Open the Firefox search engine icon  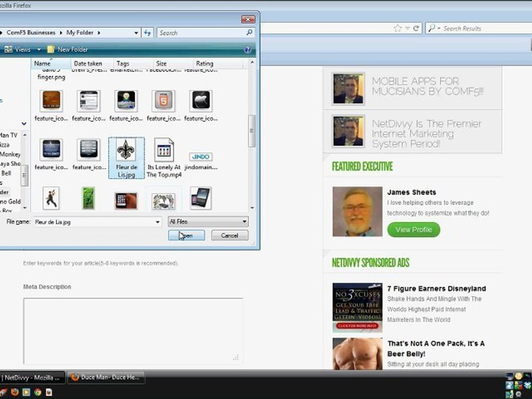coord(432,28)
